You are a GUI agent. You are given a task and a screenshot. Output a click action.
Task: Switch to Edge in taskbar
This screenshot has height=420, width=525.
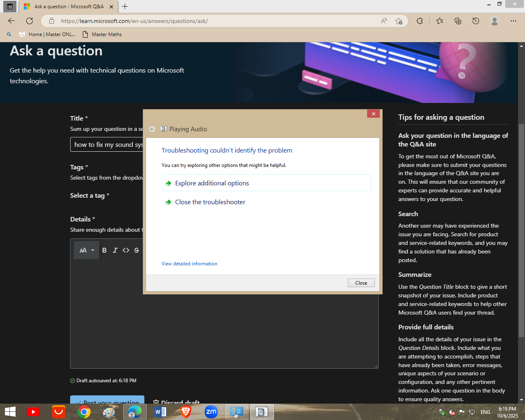tap(135, 412)
